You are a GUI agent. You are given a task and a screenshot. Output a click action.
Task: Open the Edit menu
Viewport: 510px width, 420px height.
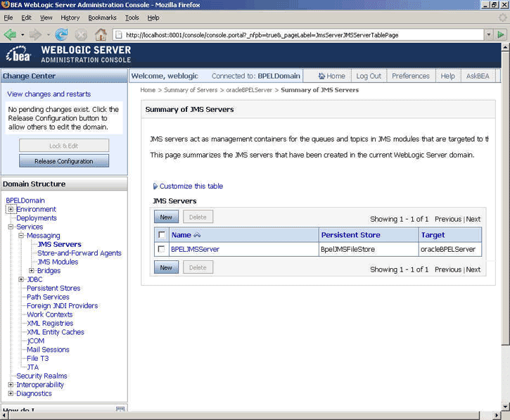tap(26, 18)
